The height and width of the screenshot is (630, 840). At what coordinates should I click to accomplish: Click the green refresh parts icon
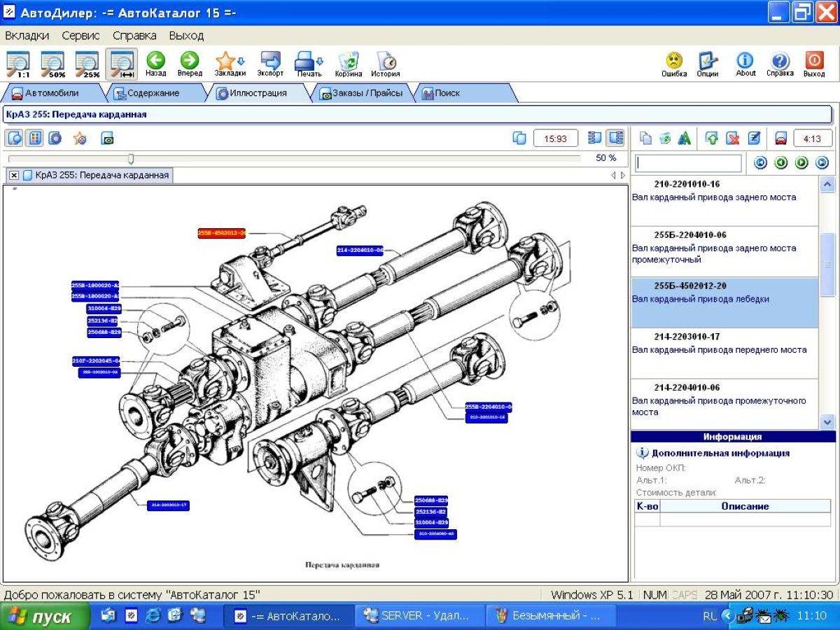(x=665, y=139)
